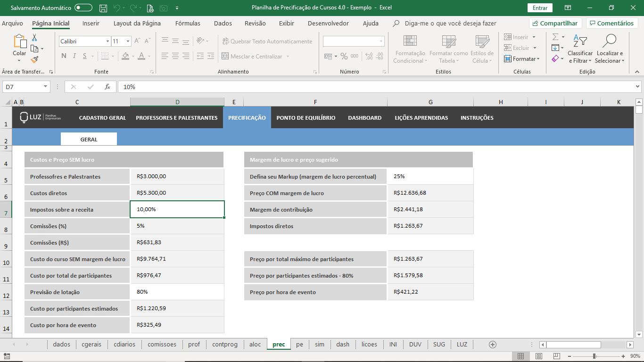Image resolution: width=644 pixels, height=362 pixels.
Task: Click the Classificar e Filtrar icon
Action: (x=580, y=41)
